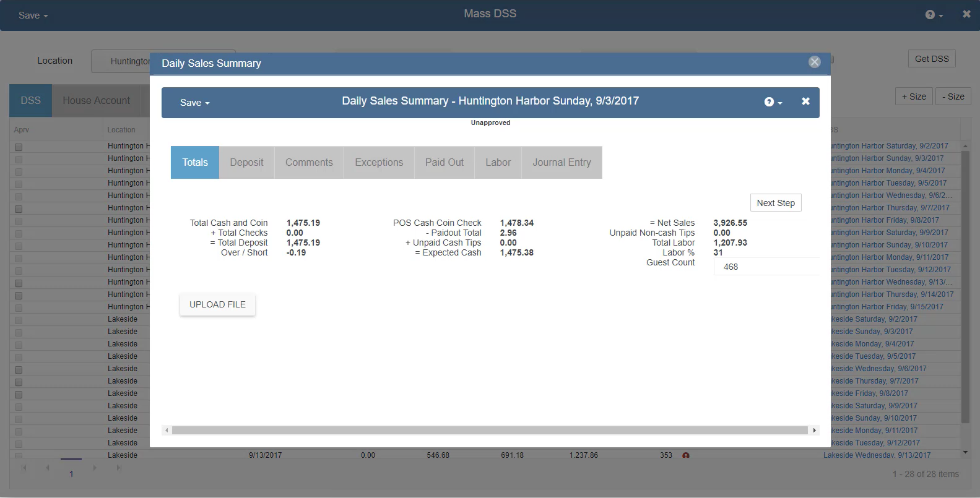This screenshot has width=980, height=498.
Task: Check the Aprv box for the first Lakeside row
Action: tap(19, 320)
